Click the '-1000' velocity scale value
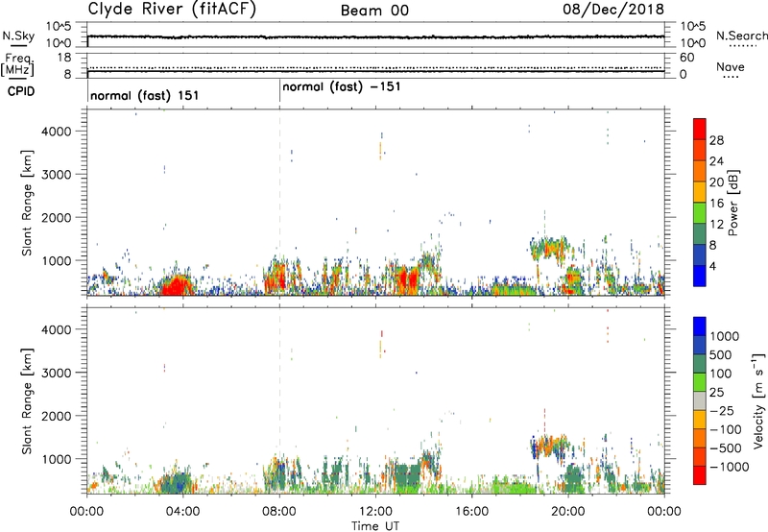The height and width of the screenshot is (532, 768). (x=729, y=467)
